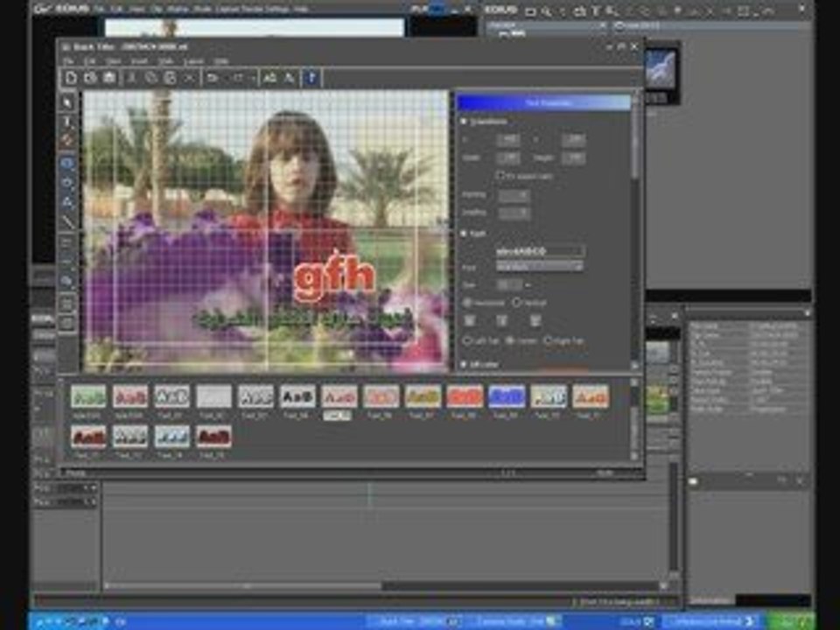This screenshot has height=630, width=840.
Task: Choose the solid blue style thumbnail
Action: [507, 396]
